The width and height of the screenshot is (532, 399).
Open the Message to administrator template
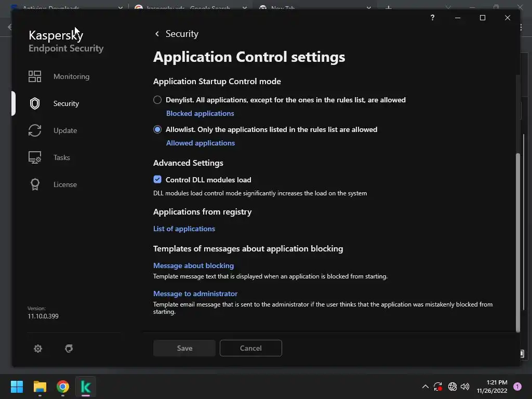click(x=195, y=294)
